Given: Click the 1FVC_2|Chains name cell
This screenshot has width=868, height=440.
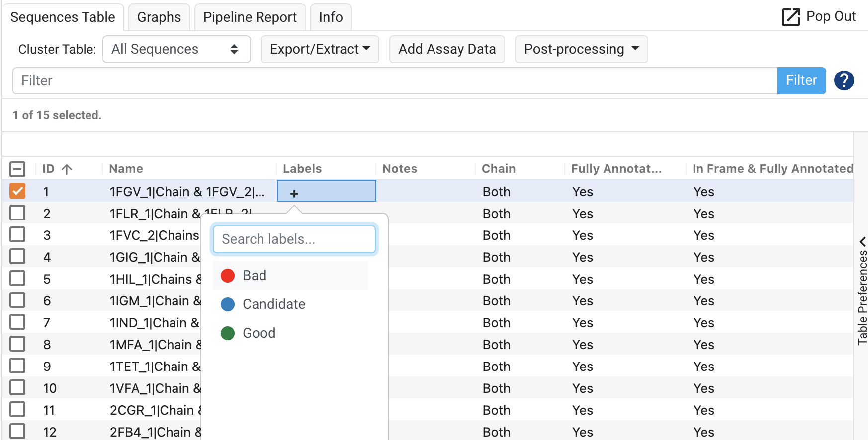Looking at the screenshot, I should point(155,235).
